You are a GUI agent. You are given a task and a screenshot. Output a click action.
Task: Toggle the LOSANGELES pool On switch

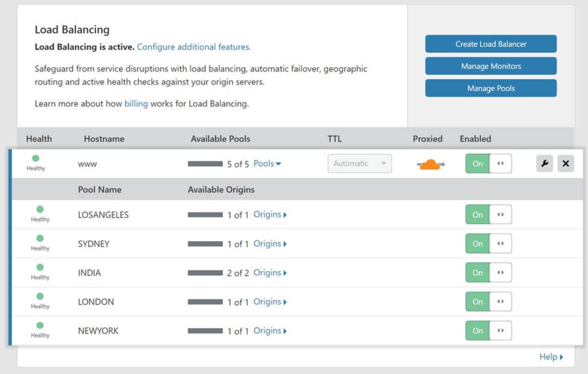pos(488,214)
